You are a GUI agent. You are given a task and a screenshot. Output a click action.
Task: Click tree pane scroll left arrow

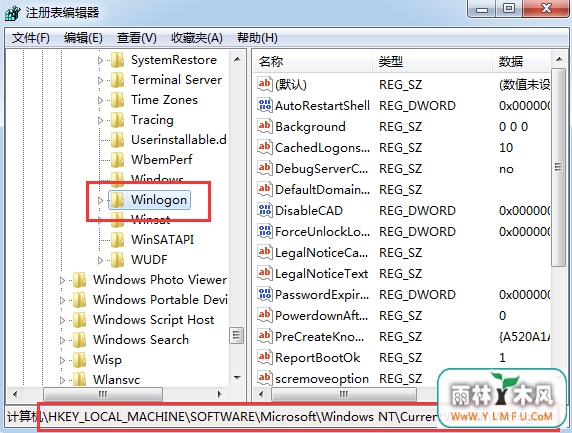[15, 394]
